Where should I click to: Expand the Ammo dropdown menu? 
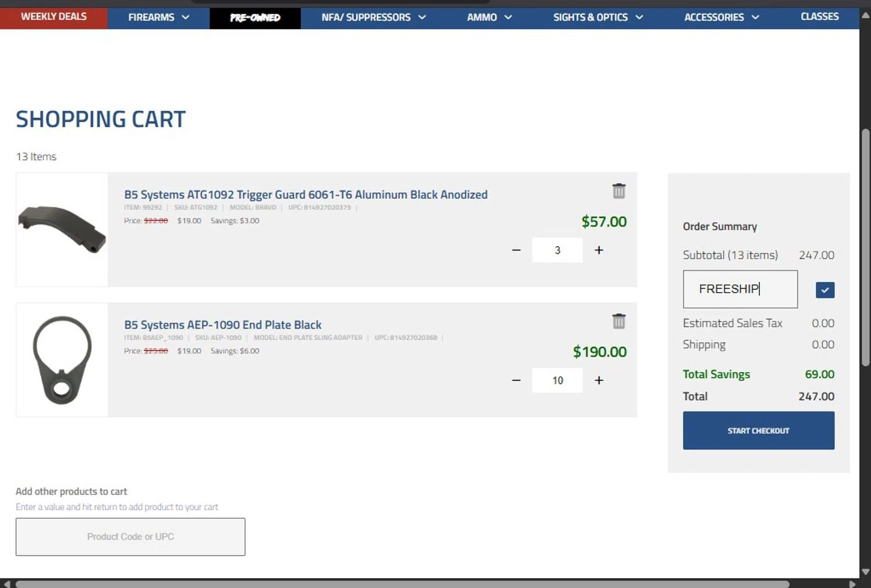(x=490, y=17)
